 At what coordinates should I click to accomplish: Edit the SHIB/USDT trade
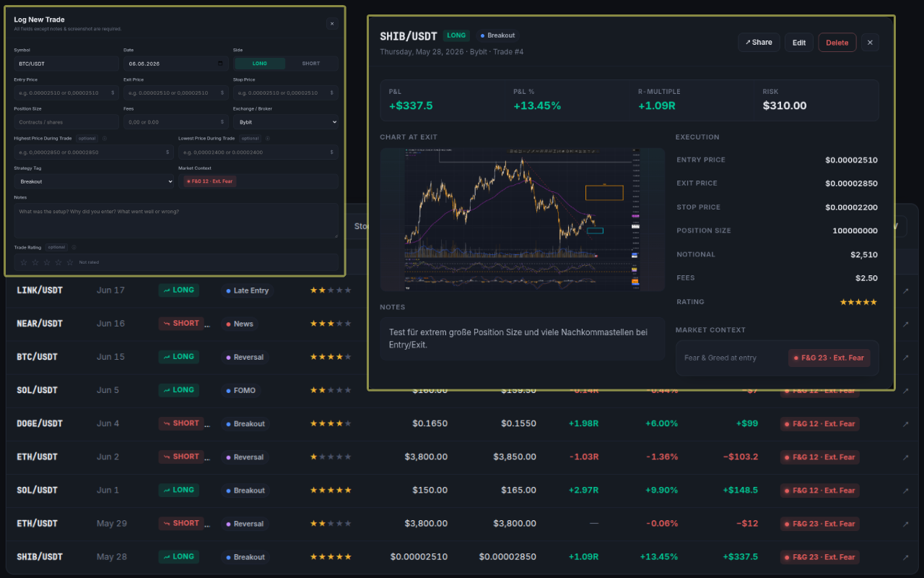point(799,43)
